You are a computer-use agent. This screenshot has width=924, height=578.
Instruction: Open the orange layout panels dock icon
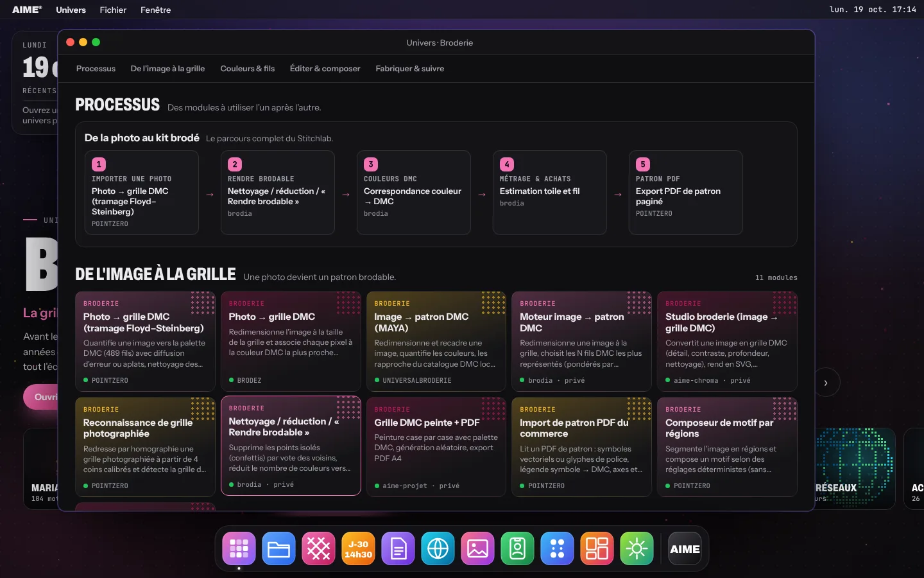tap(597, 549)
